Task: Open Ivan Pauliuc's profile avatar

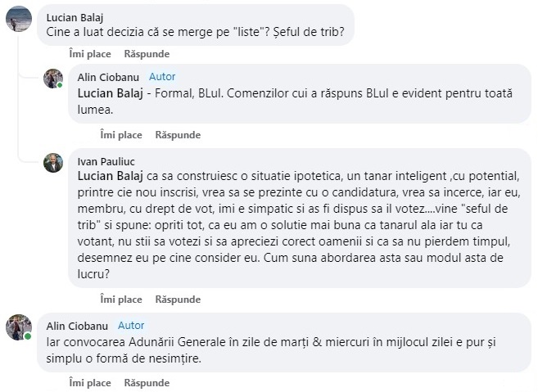Action: [x=53, y=163]
